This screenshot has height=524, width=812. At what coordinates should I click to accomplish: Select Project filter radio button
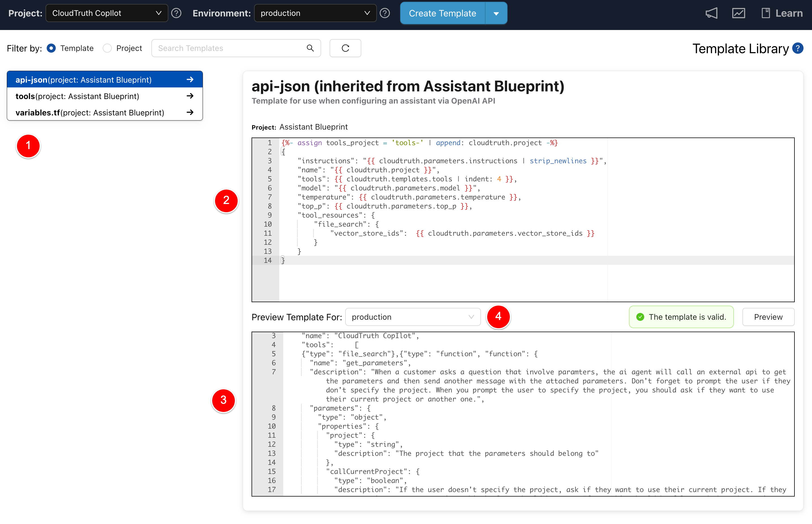[107, 48]
